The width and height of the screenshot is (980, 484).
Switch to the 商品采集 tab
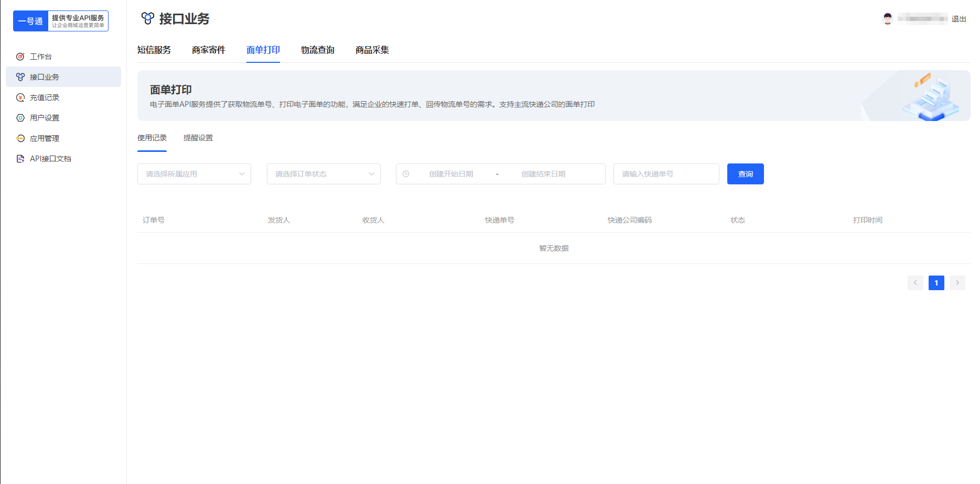pyautogui.click(x=372, y=50)
